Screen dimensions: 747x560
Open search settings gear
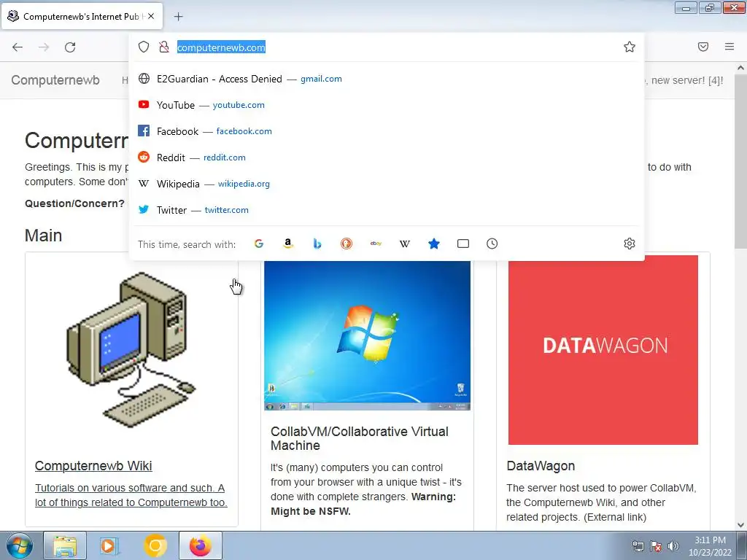[x=630, y=244]
